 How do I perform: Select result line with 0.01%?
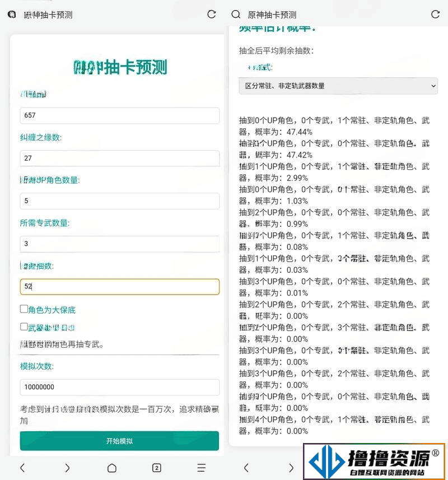tap(334, 287)
